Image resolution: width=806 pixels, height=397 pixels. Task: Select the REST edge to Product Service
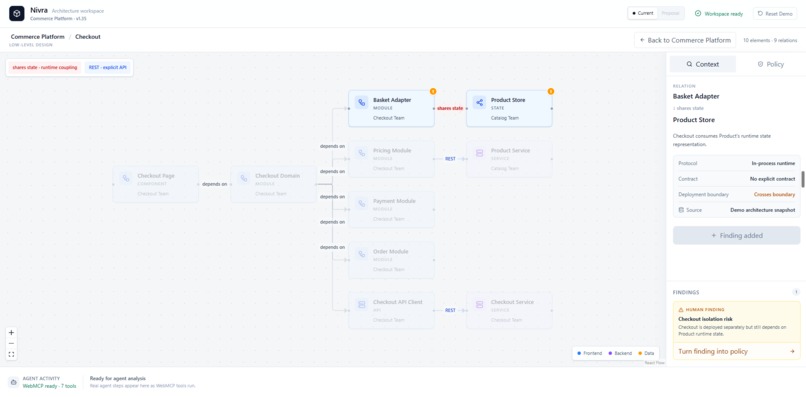pos(450,159)
